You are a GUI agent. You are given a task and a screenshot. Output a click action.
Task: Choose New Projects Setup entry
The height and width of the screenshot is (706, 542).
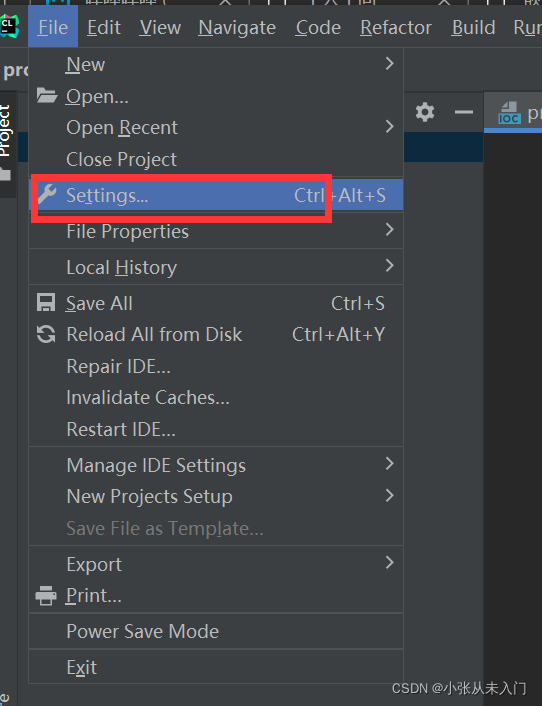pyautogui.click(x=216, y=497)
